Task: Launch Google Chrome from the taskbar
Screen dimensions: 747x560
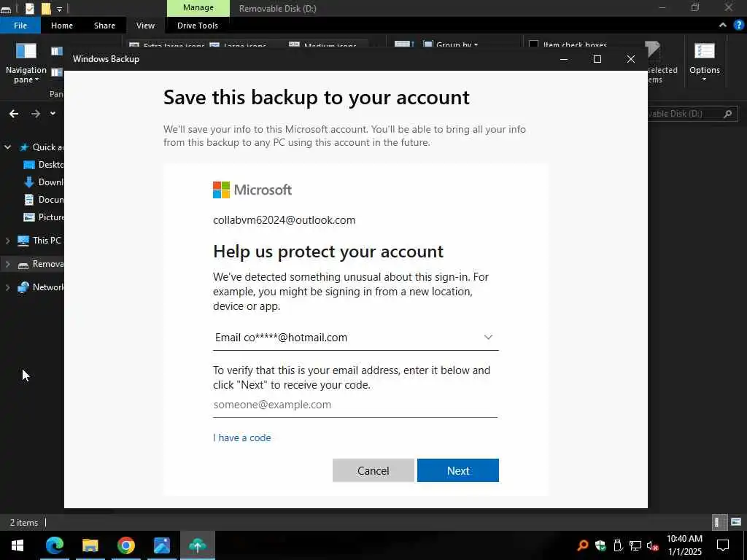Action: tap(125, 545)
